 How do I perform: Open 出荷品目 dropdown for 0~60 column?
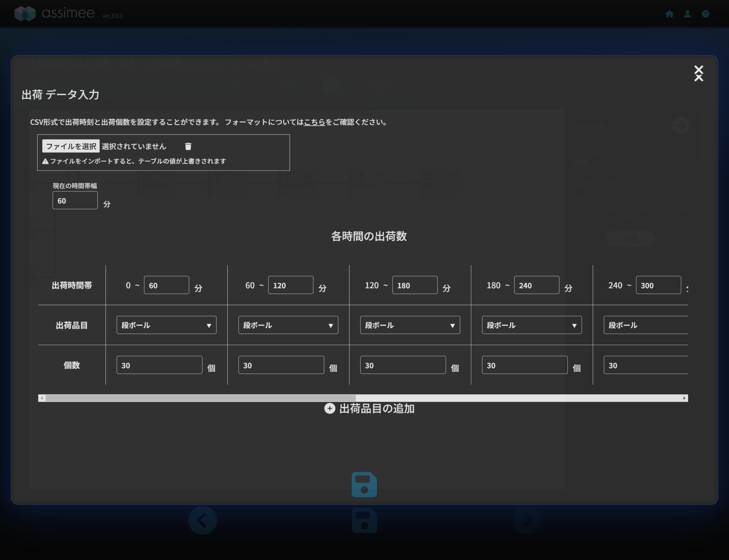coord(166,325)
